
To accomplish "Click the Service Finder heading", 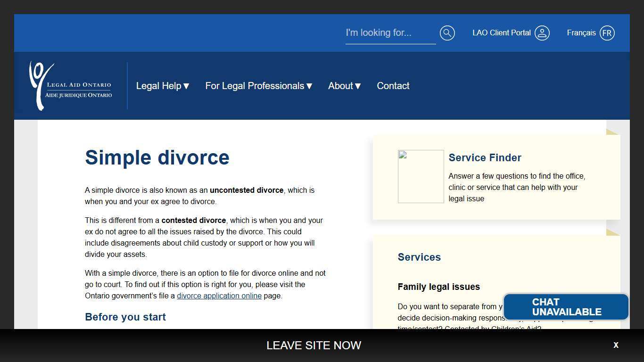I will tap(485, 157).
